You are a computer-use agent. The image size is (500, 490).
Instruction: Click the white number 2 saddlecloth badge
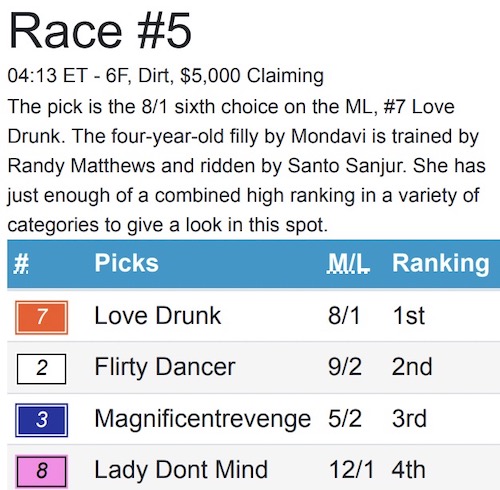(42, 369)
